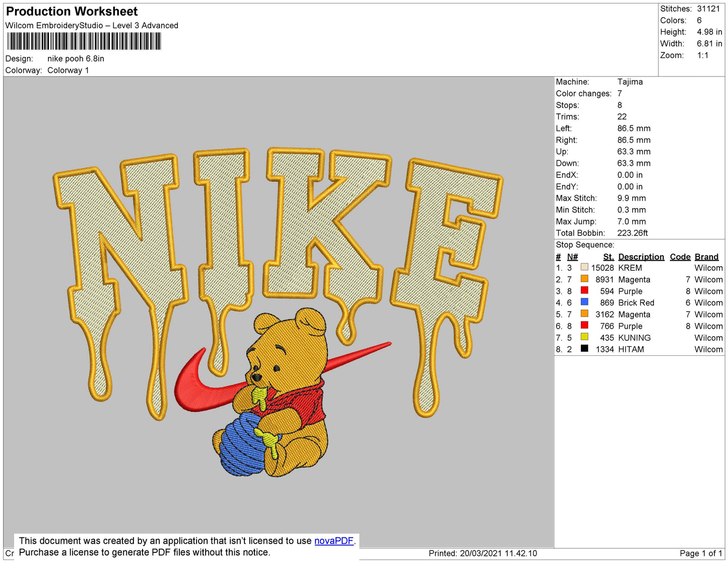The image size is (728, 563).
Task: Click the Purple swatch at stop 6
Action: click(x=584, y=326)
